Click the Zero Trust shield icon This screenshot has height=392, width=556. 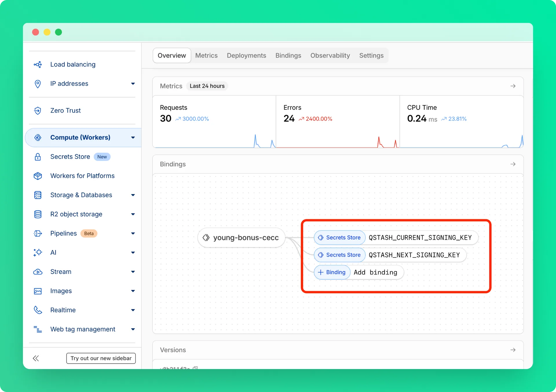click(38, 111)
